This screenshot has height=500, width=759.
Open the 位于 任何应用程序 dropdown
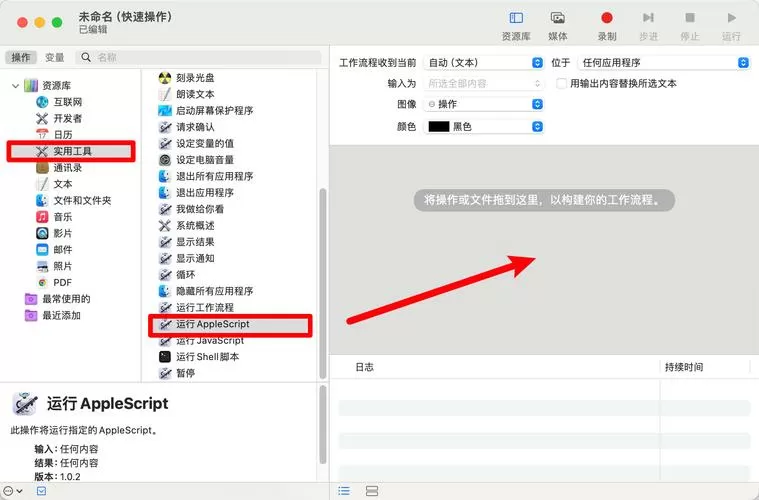663,62
